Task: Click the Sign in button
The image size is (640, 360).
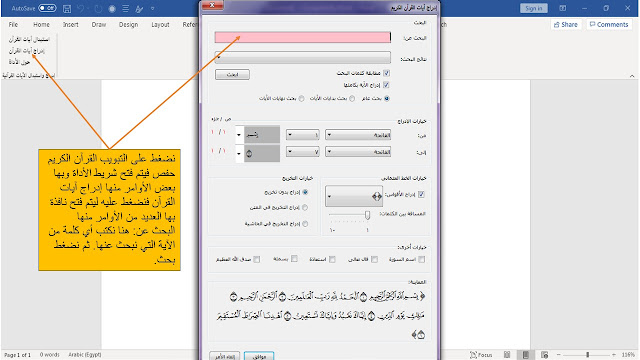Action: [533, 8]
